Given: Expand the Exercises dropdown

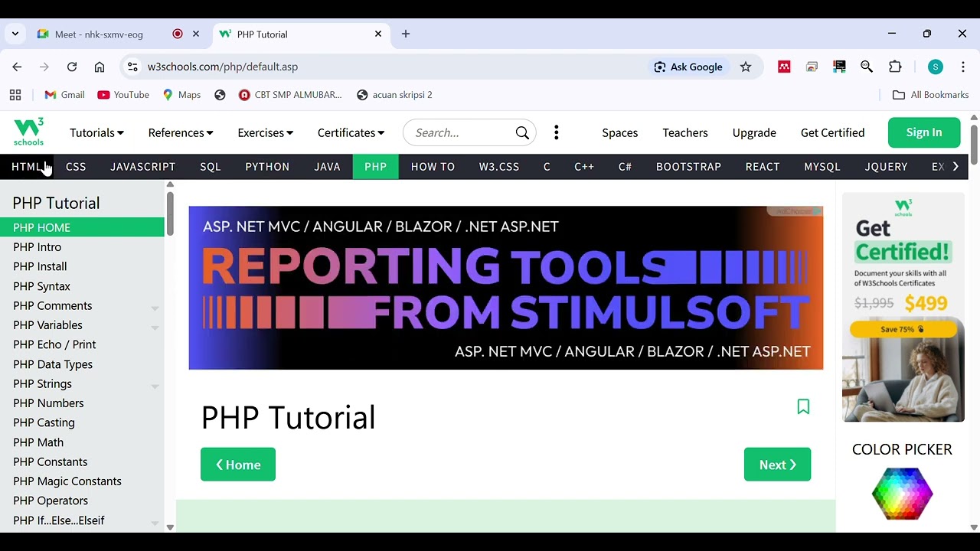Looking at the screenshot, I should [x=265, y=133].
